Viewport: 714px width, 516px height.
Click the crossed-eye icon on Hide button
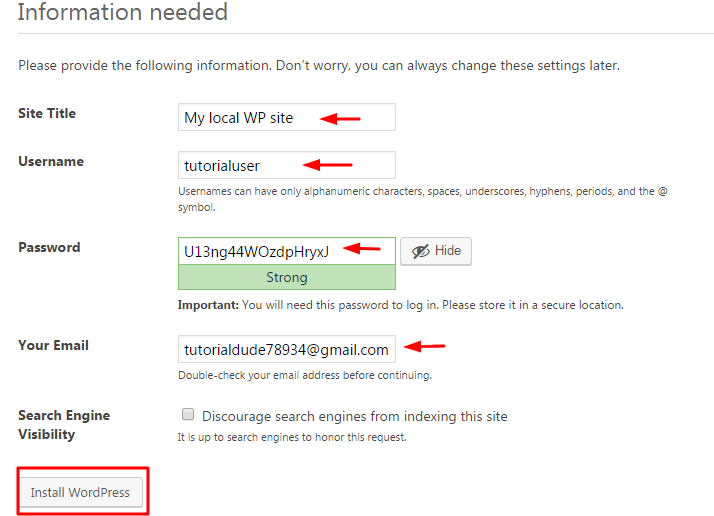tap(420, 251)
